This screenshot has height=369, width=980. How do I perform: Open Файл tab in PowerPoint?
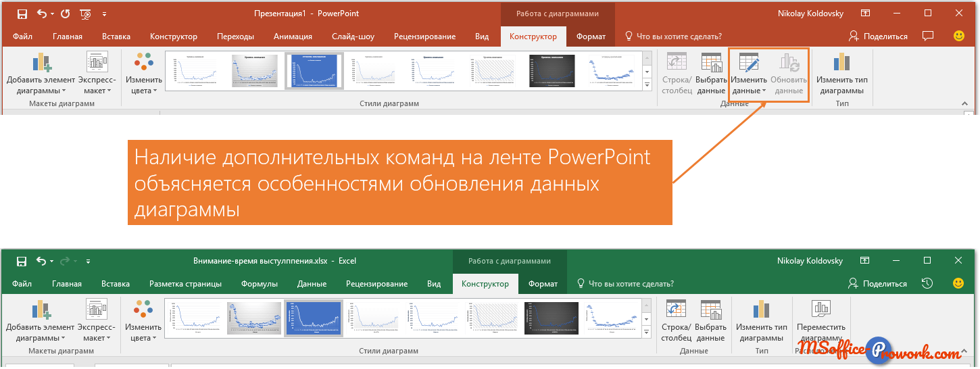point(22,36)
